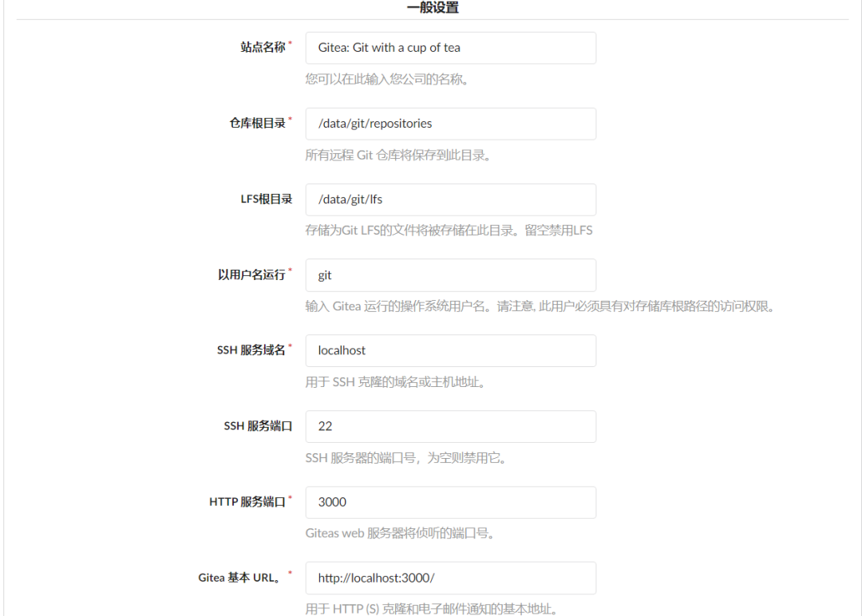Click the port value 3000
Screen dimensions: 862x616
pyautogui.click(x=329, y=502)
